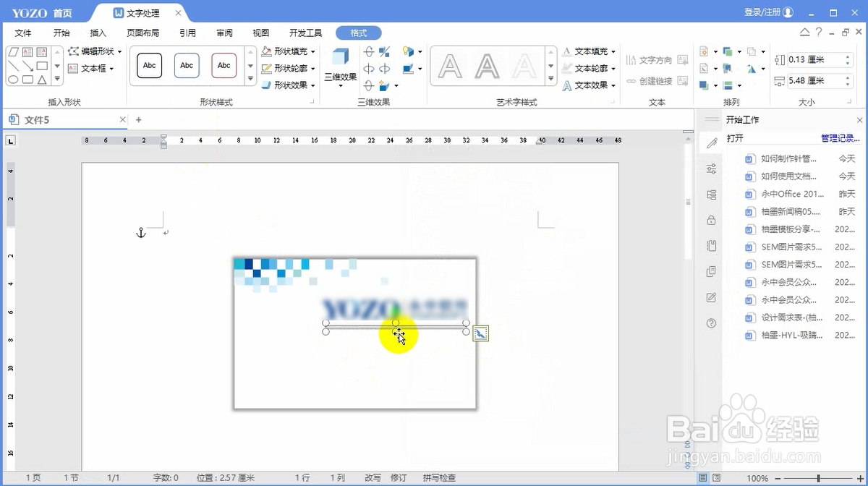Screen dimensions: 868x486
Task: Click the zoom slider in status bar
Action: [819, 478]
